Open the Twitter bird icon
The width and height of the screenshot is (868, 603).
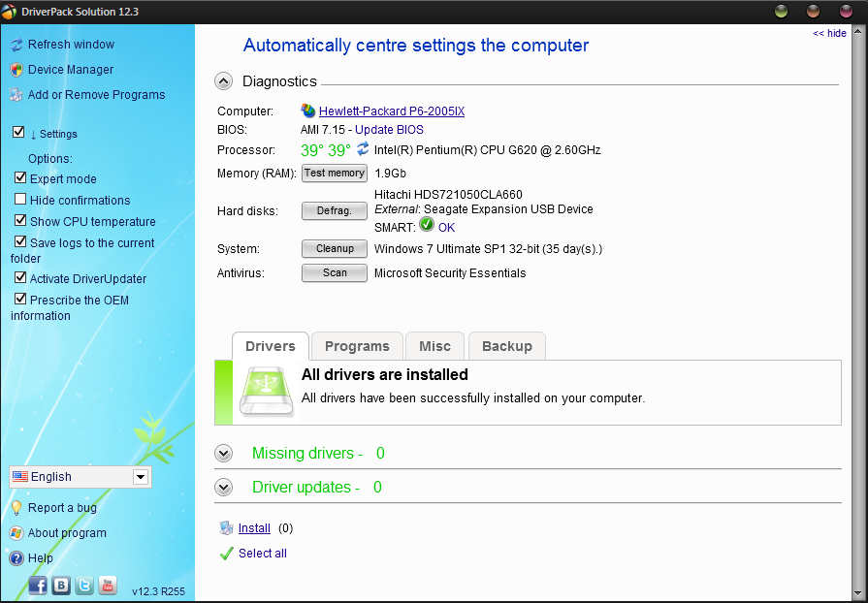(84, 586)
